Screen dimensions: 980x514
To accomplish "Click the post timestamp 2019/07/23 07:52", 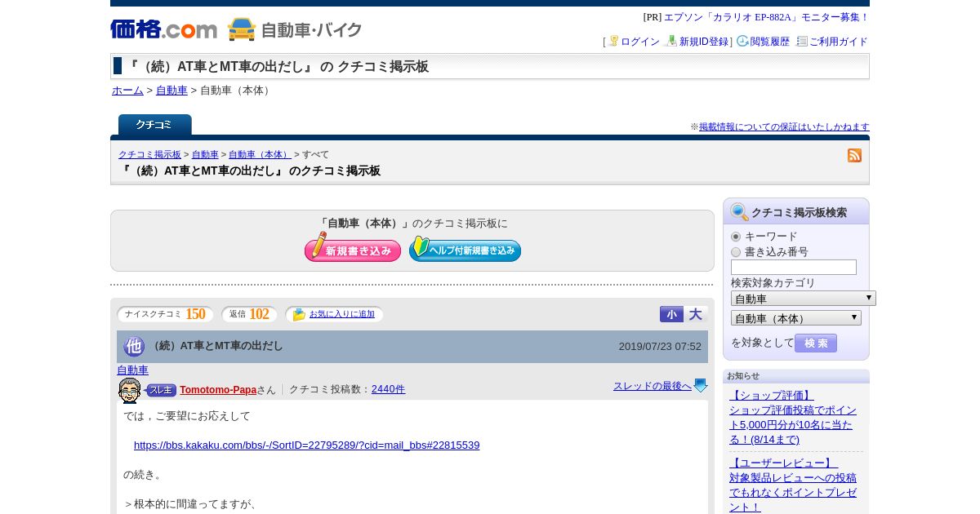I will coord(660,347).
